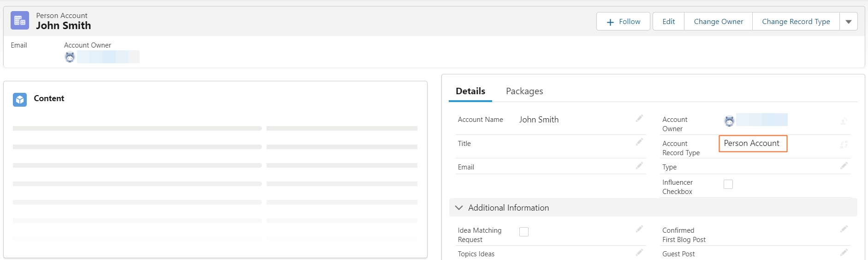
Task: Edit Account Name with pencil icon
Action: click(x=639, y=119)
